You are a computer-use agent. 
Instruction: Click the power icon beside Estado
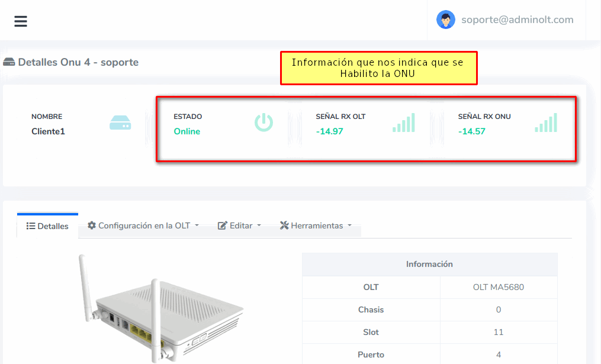pos(263,123)
